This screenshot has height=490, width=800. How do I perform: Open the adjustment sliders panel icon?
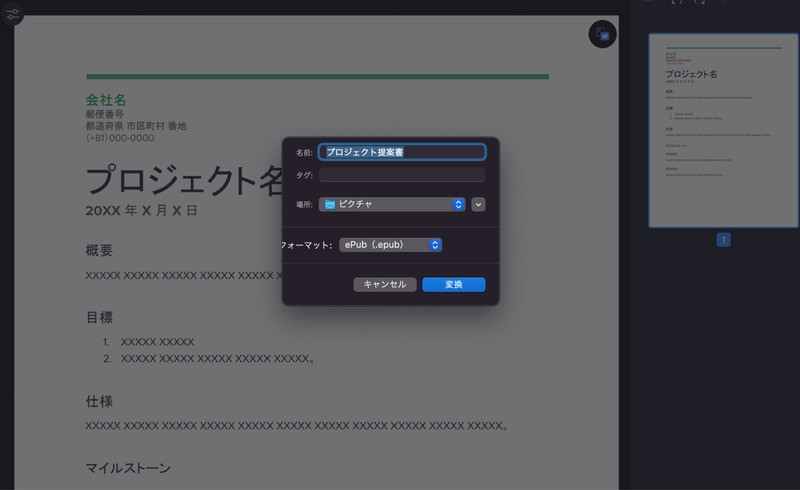[x=12, y=15]
